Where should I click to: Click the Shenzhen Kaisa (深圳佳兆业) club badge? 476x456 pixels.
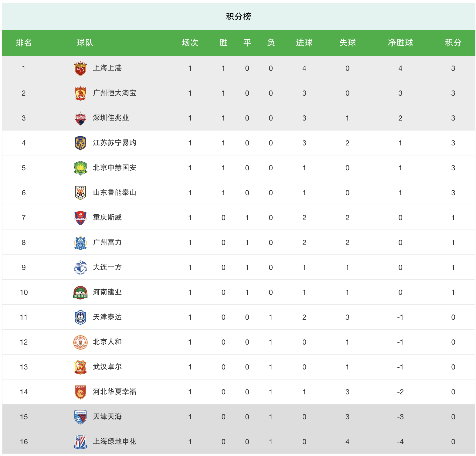coord(80,118)
